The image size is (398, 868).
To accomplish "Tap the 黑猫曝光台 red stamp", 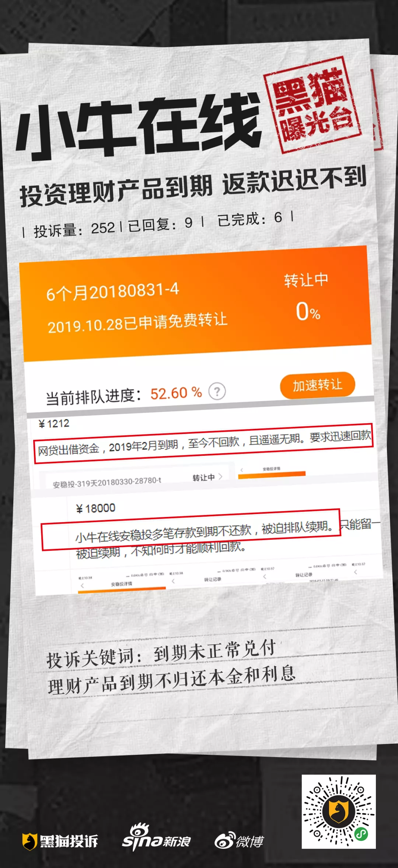I will click(313, 105).
